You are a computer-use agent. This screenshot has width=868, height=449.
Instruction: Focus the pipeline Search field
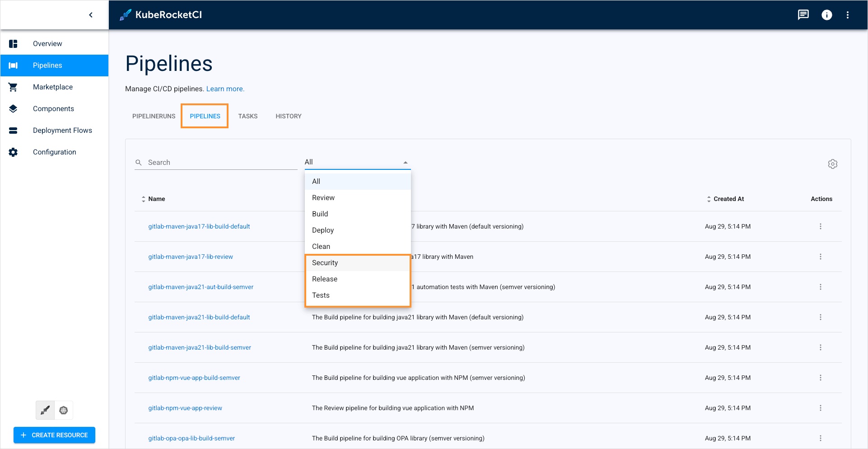click(220, 163)
